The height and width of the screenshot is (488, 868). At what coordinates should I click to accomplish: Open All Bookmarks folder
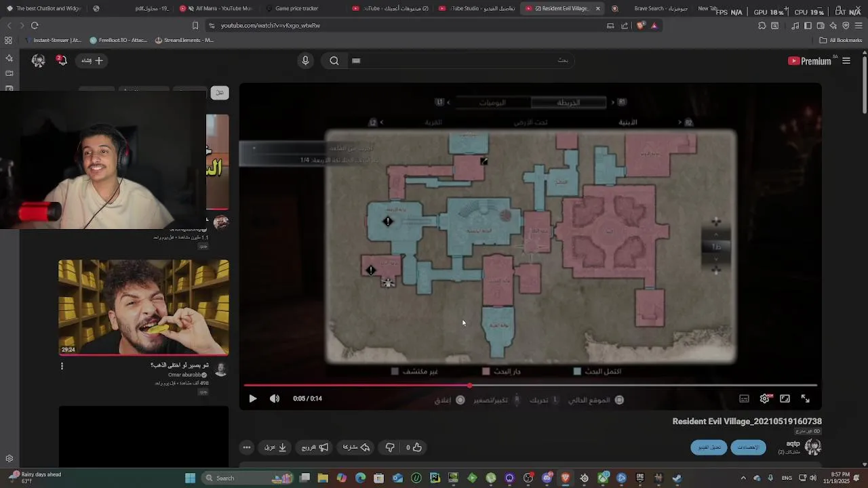(841, 40)
